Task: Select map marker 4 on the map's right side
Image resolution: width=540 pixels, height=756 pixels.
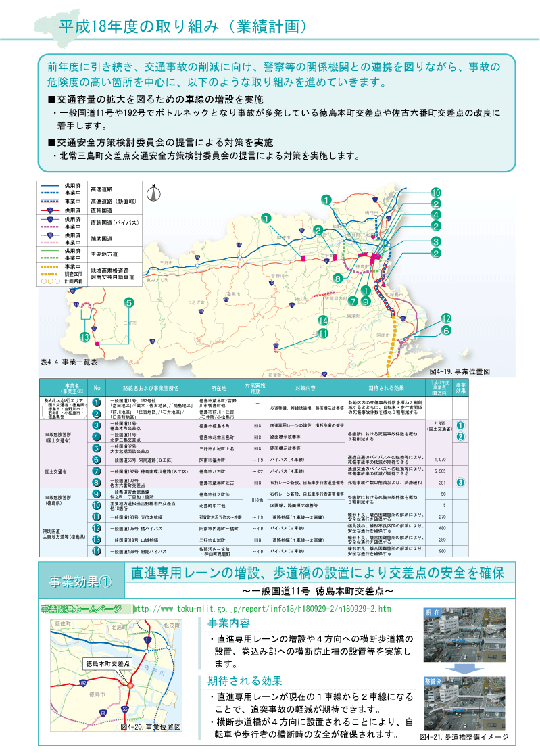Action: coord(435,215)
